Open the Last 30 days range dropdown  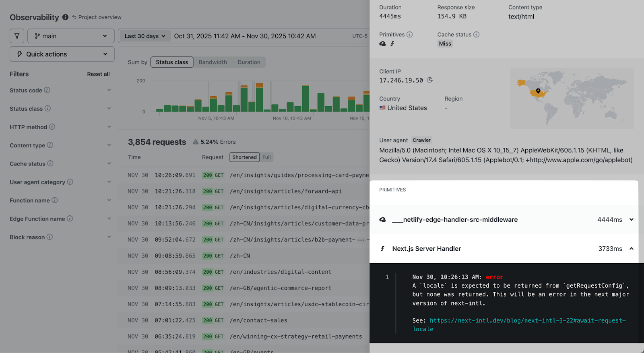point(145,36)
